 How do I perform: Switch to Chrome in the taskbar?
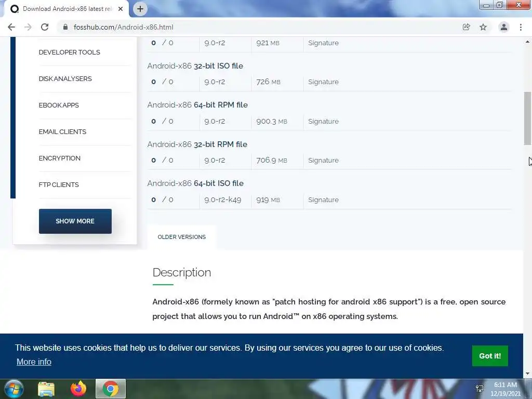pos(111,389)
